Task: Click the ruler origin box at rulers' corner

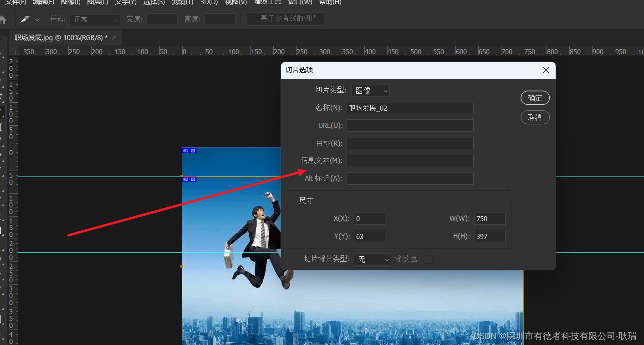Action: [13, 51]
